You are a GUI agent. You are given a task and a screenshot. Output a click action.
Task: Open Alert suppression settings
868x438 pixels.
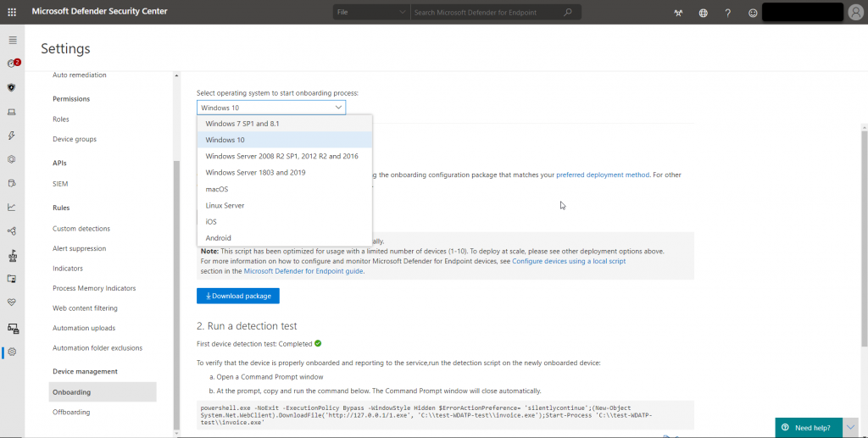tap(79, 248)
